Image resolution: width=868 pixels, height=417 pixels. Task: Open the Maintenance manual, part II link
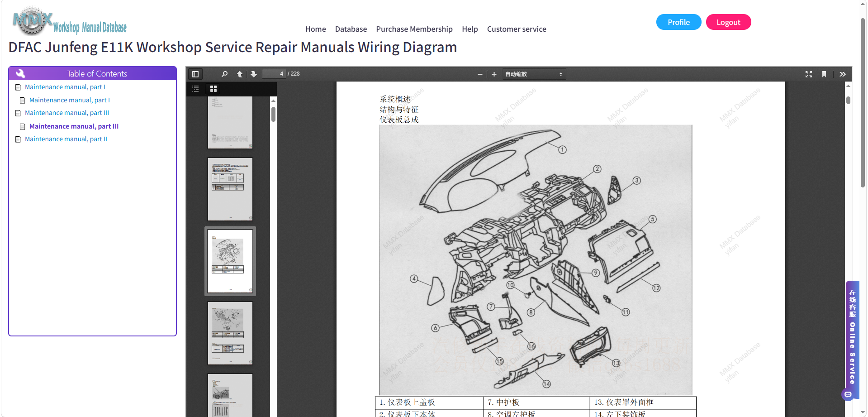click(x=66, y=139)
